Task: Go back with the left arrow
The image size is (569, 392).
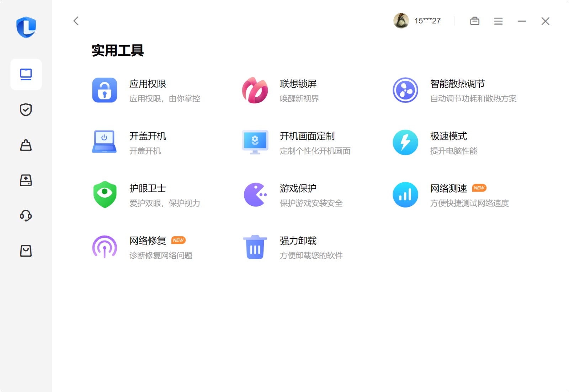Action: 76,21
